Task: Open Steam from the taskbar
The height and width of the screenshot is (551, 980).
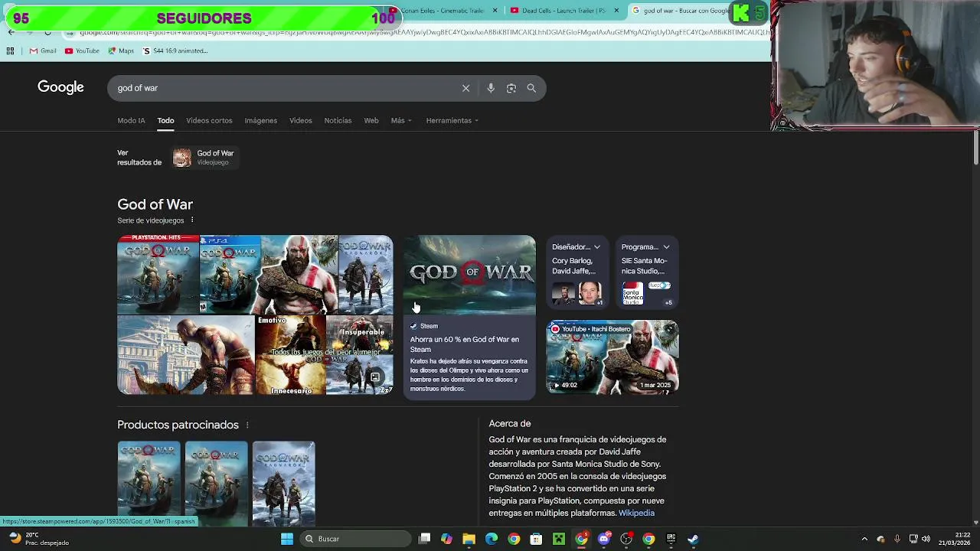Action: click(x=693, y=539)
